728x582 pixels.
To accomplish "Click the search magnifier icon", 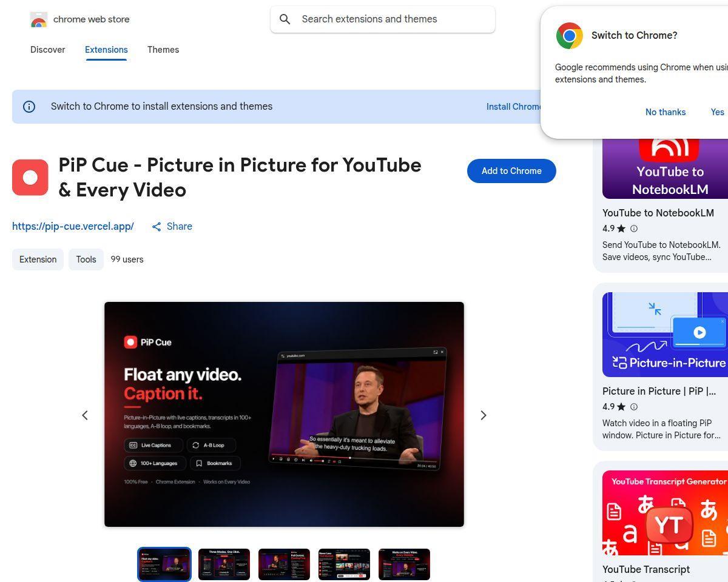I will (x=285, y=19).
